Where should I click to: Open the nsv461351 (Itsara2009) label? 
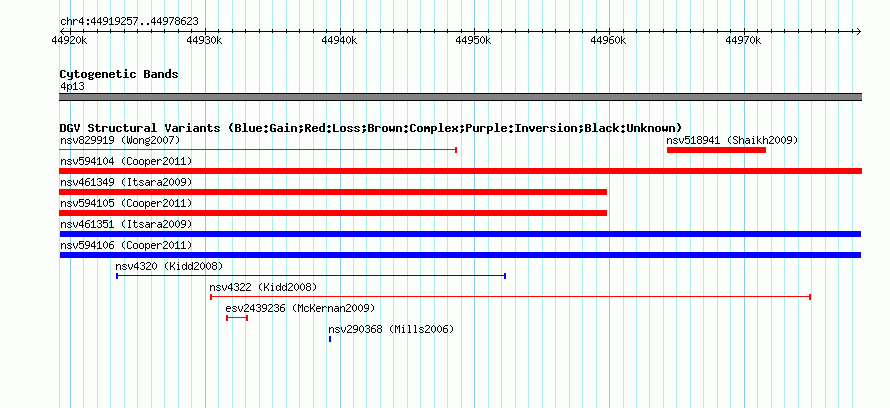coord(126,224)
